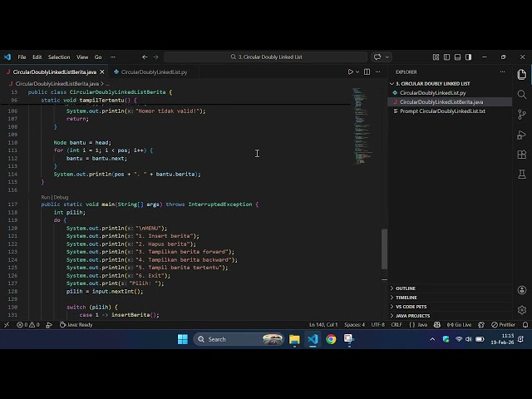The image size is (532, 399).
Task: Expand the JAVA PROJECTS section
Action: (412, 316)
